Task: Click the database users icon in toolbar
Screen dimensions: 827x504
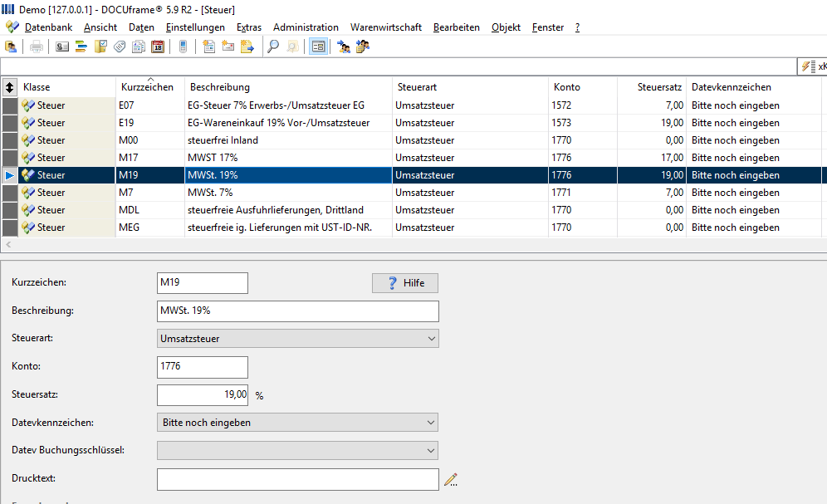Action: [11, 47]
